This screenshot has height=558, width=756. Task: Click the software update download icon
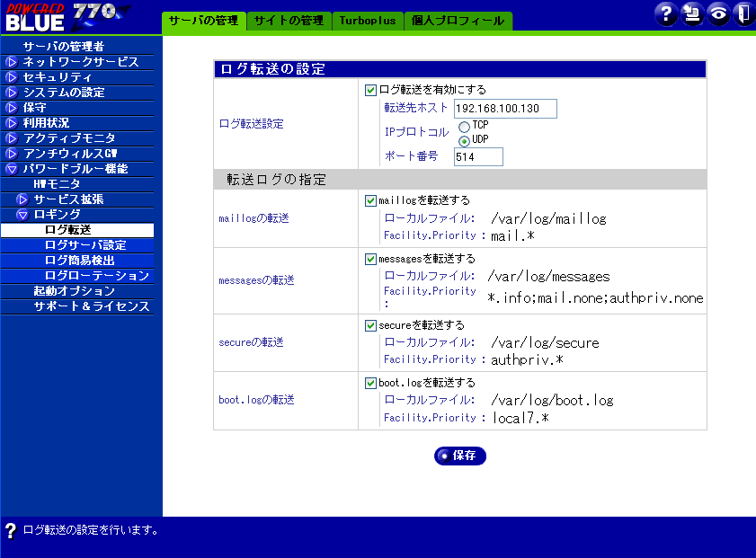691,13
